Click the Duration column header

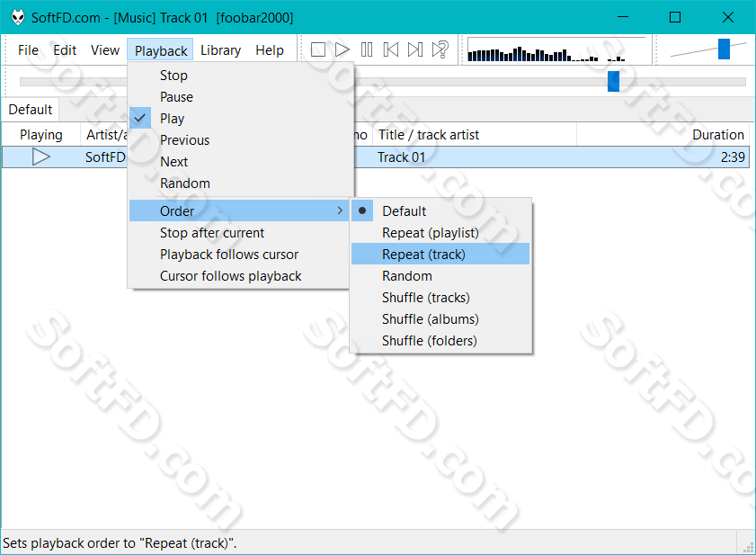click(663, 135)
